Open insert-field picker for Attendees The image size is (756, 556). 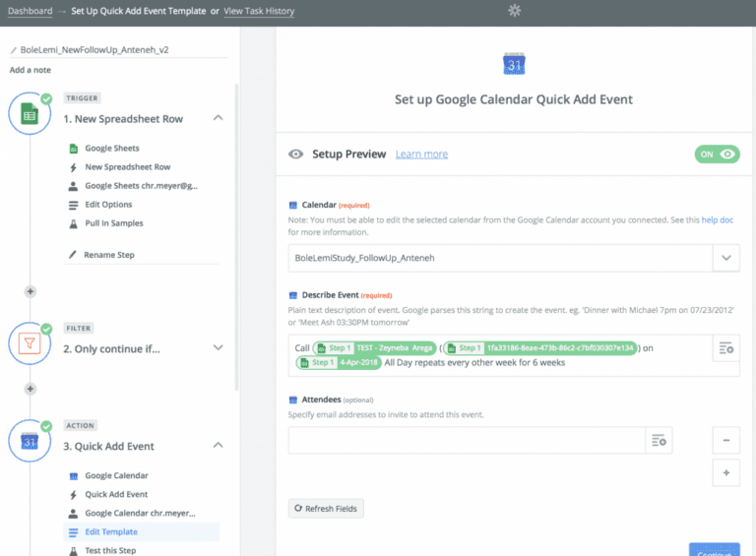pos(660,441)
